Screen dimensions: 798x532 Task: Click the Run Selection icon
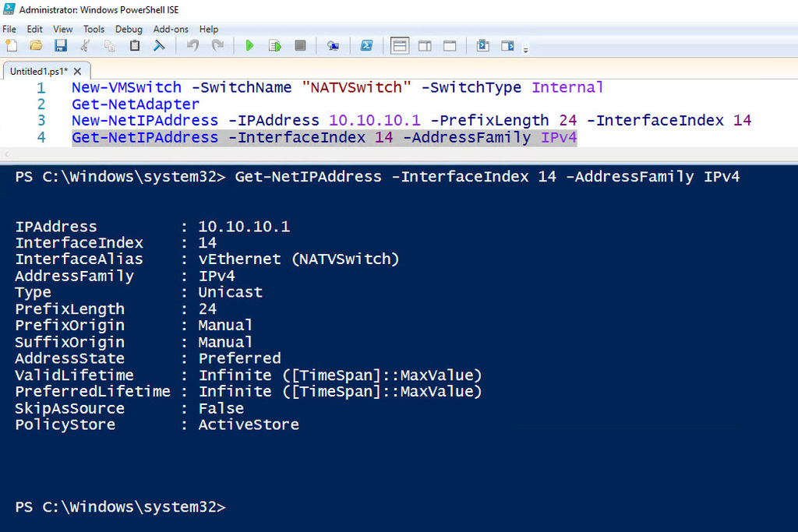pos(274,45)
